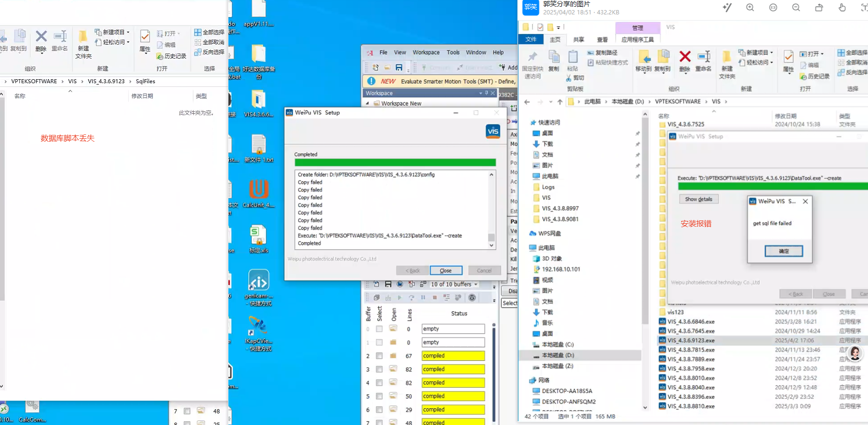Click Close button in WeiPu VIS Setup

point(446,270)
